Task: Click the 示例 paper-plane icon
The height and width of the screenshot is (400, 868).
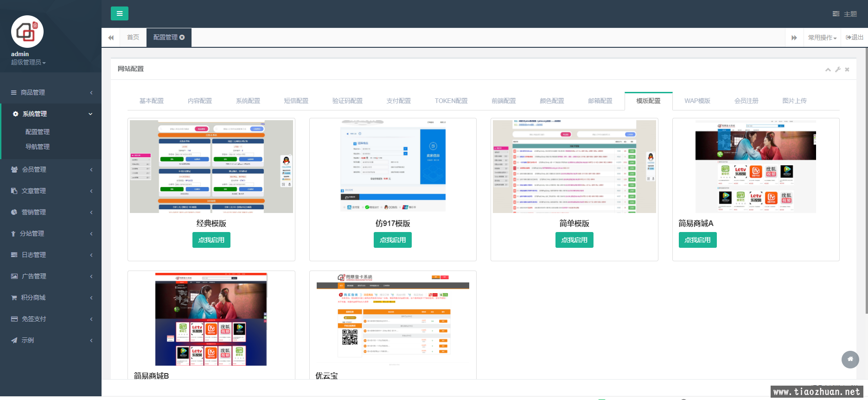Action: click(x=14, y=340)
